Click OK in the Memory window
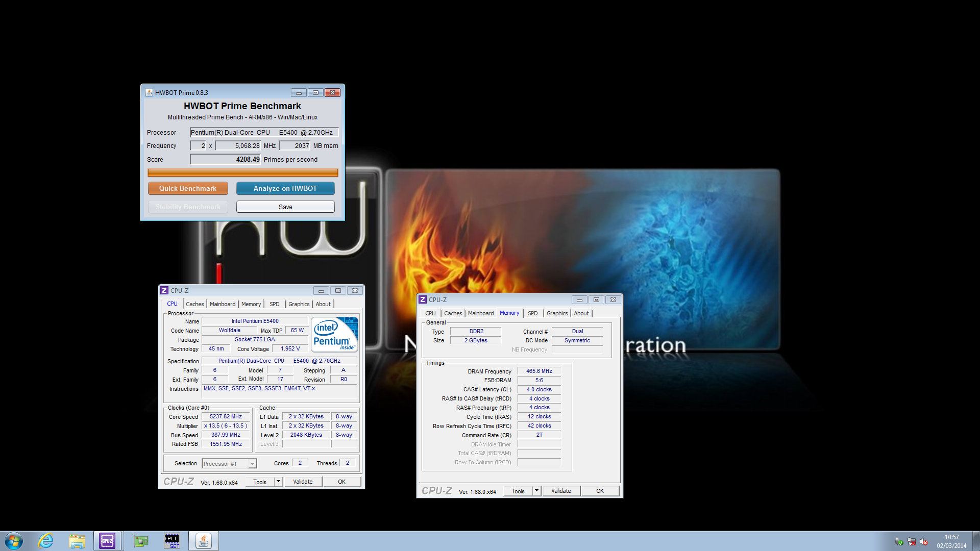 point(600,491)
